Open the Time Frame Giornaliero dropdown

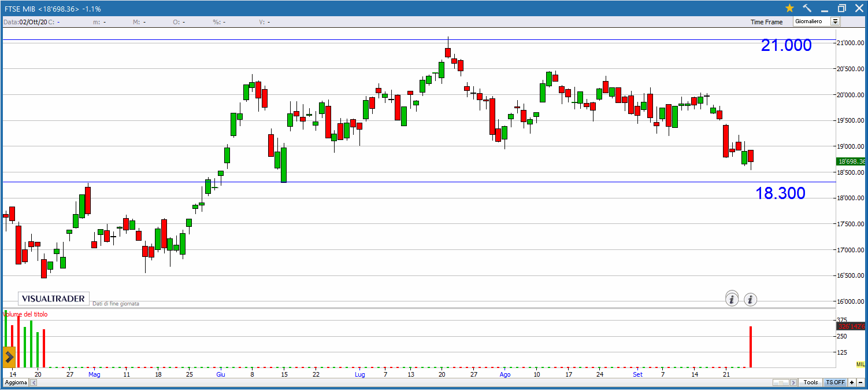tap(816, 21)
